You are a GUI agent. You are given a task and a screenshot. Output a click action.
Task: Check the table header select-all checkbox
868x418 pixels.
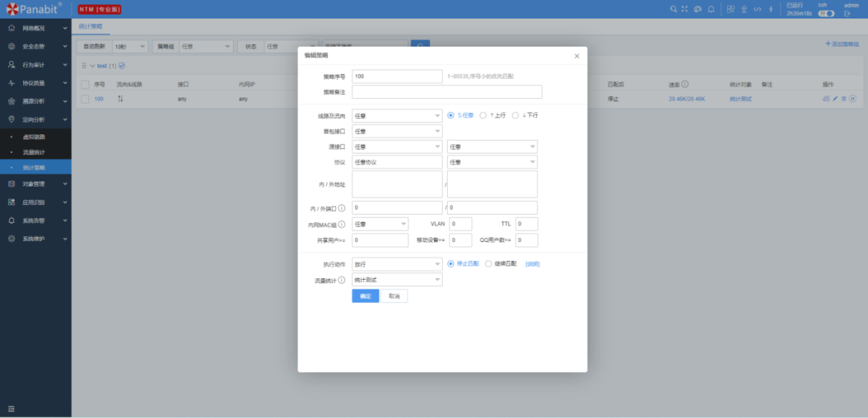(84, 84)
